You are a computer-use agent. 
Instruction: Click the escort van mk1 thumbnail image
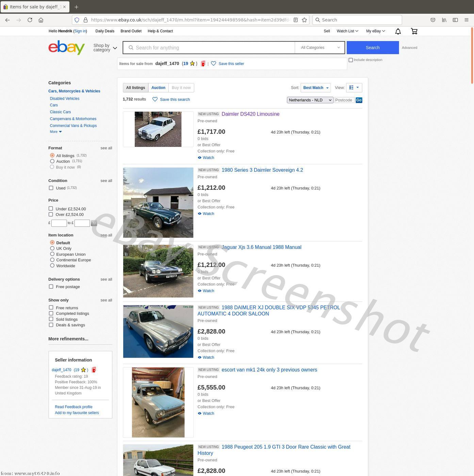pyautogui.click(x=158, y=402)
